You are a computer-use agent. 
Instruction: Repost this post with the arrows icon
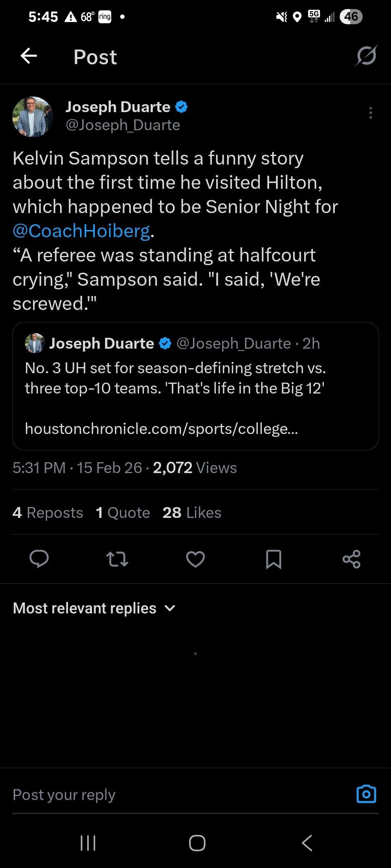[117, 559]
